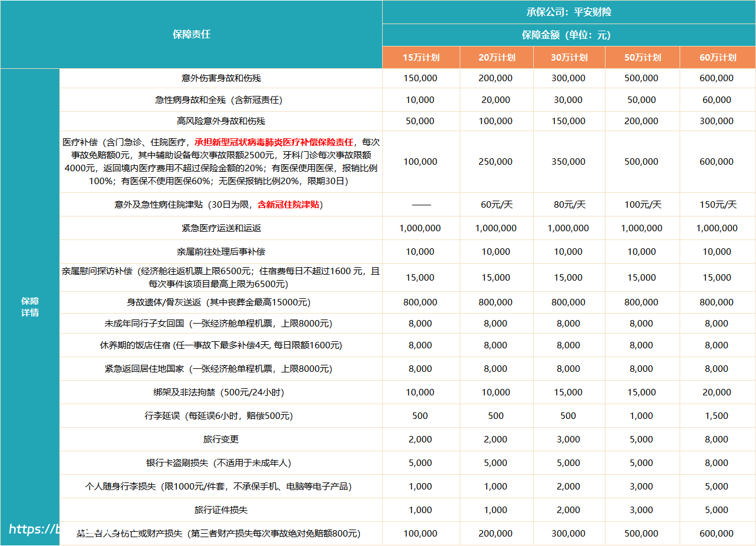
Task: Select the 20万计划 column header
Action: point(496,57)
